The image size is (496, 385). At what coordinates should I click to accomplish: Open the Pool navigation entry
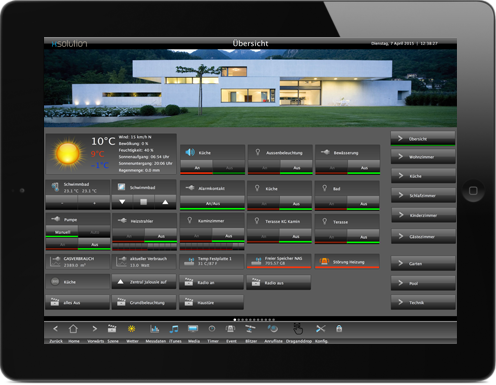[423, 283]
